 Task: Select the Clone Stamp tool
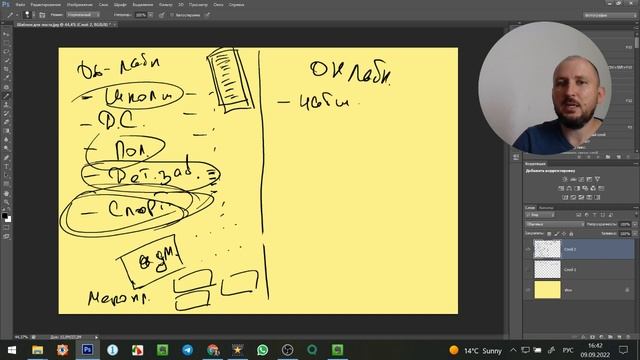6,105
